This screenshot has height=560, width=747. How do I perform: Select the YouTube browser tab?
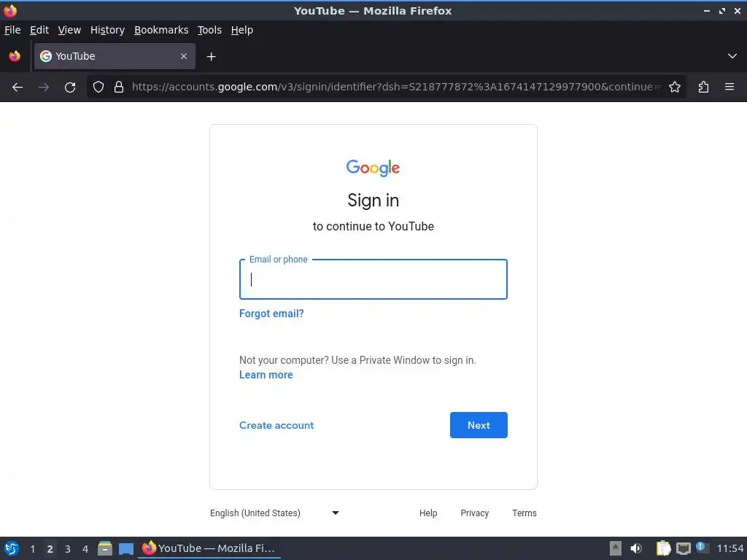pyautogui.click(x=115, y=56)
